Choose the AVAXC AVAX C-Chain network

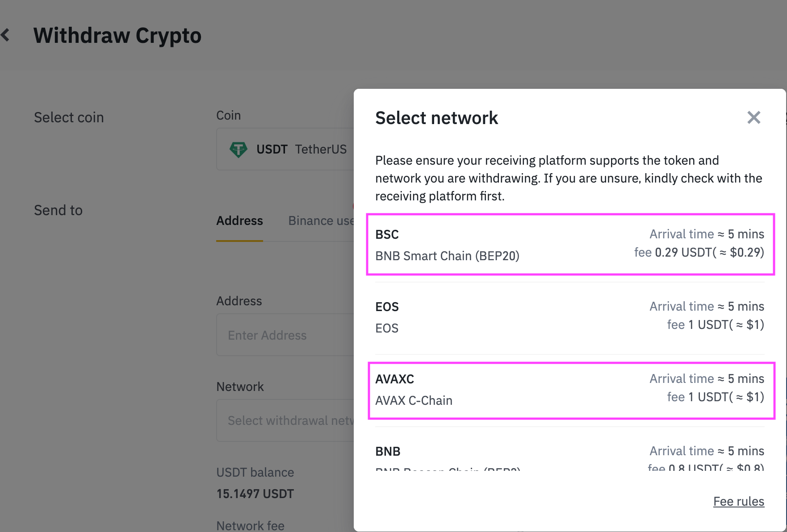pyautogui.click(x=570, y=390)
